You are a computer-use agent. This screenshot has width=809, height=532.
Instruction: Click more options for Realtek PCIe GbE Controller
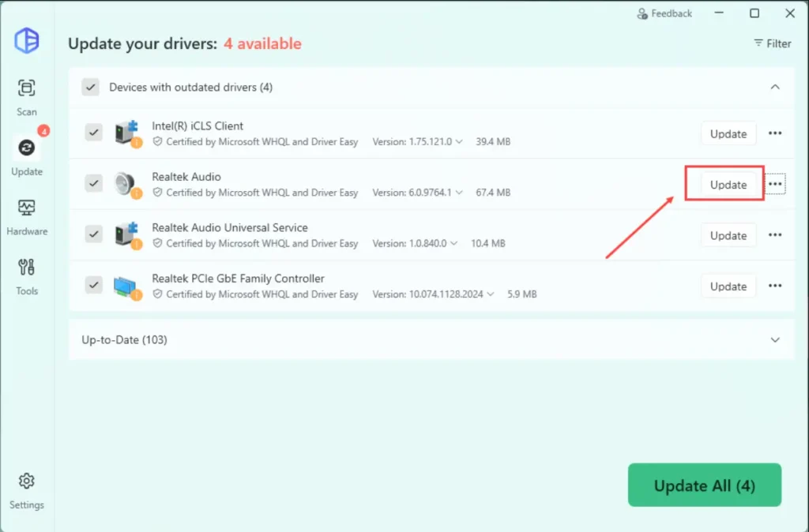[775, 285]
